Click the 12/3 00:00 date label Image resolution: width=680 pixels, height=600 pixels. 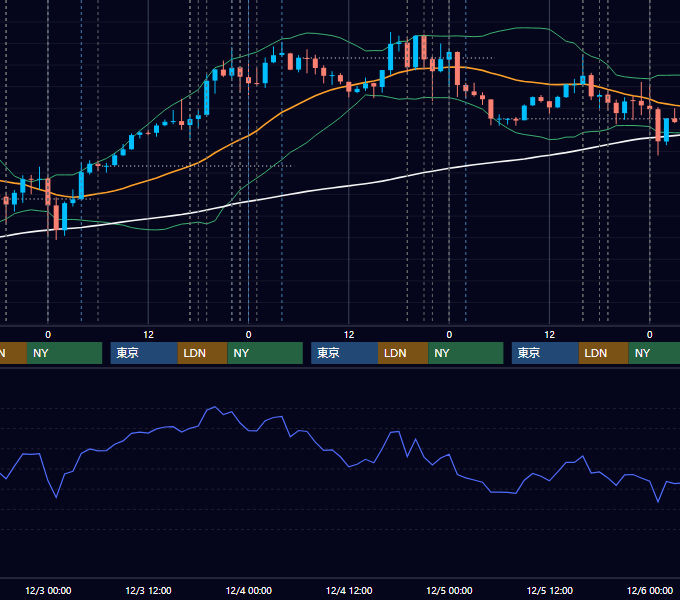pyautogui.click(x=48, y=590)
